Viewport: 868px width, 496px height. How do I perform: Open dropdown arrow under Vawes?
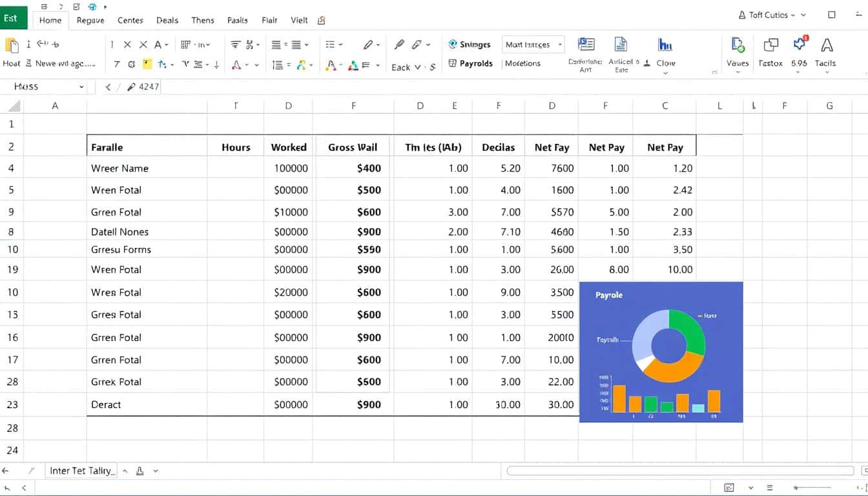click(x=738, y=73)
